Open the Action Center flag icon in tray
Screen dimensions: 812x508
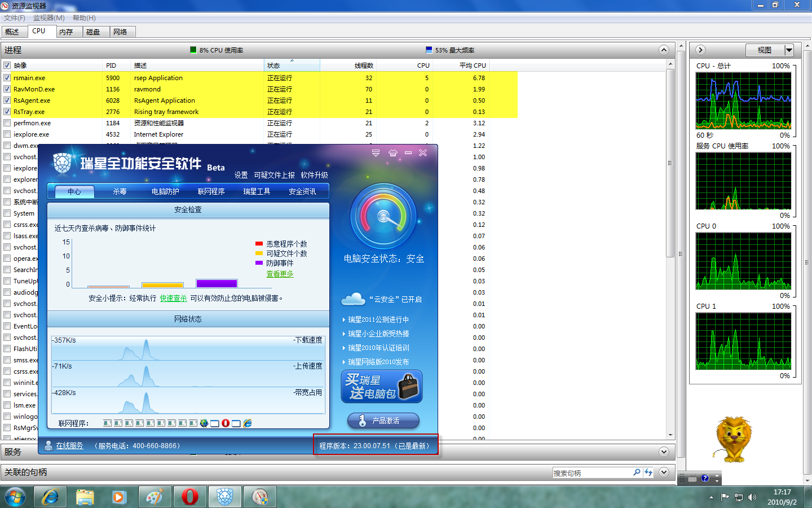(725, 497)
